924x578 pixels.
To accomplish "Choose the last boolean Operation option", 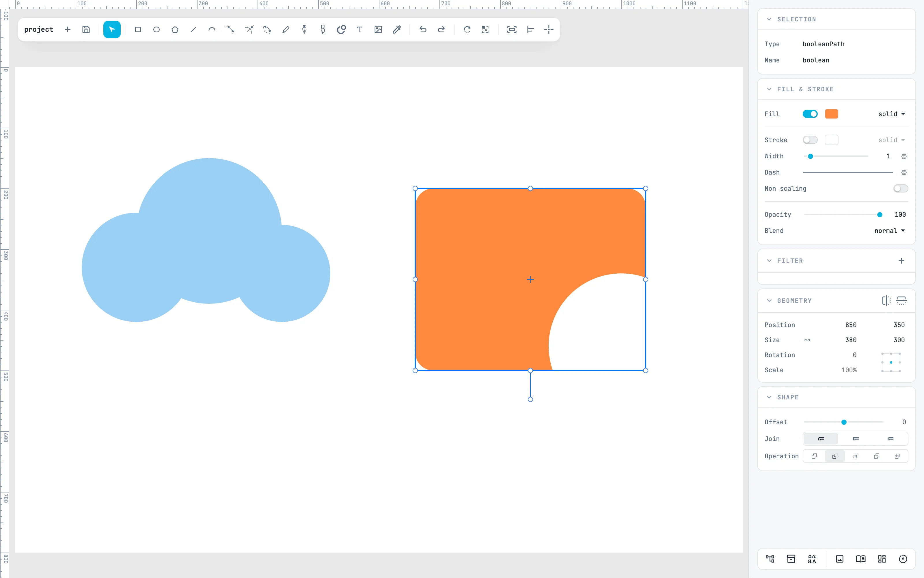I will click(x=897, y=456).
